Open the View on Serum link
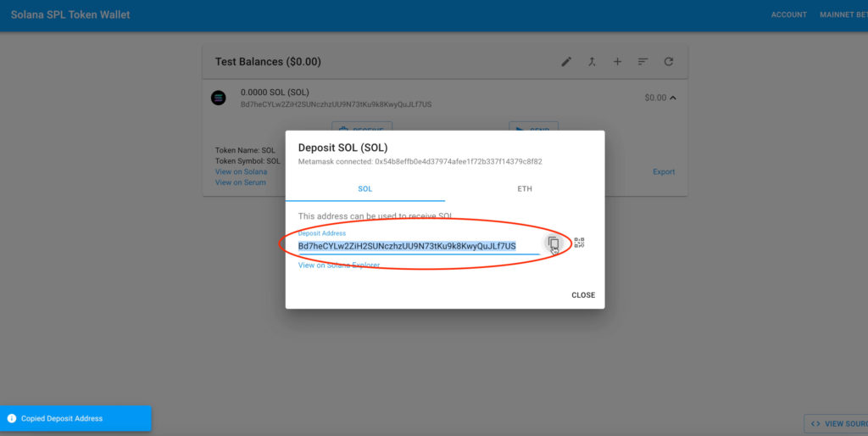Viewport: 868px width, 436px height. tap(240, 182)
